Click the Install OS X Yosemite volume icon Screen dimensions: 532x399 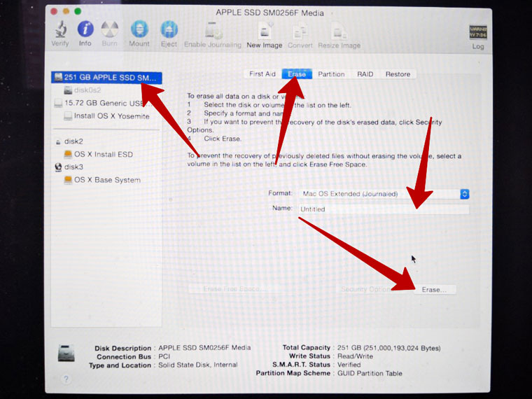tap(68, 116)
